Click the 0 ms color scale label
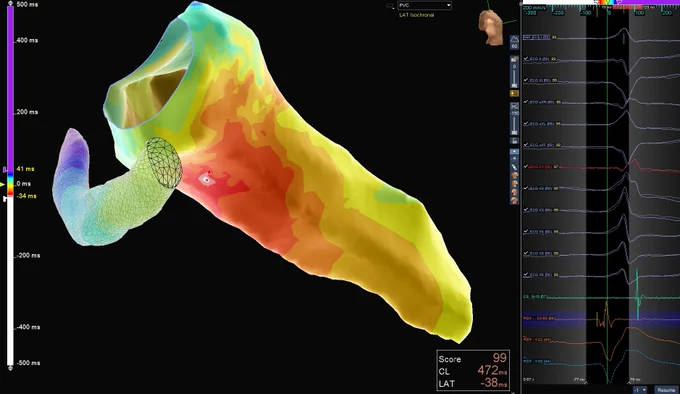 23,184
